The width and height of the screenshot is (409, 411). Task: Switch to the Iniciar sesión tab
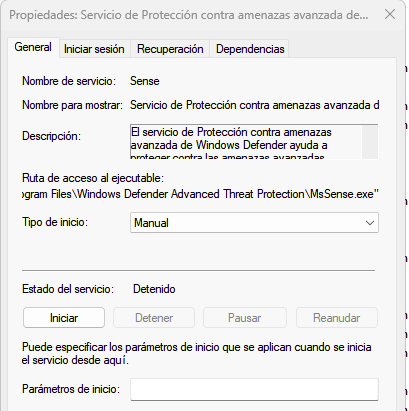[x=94, y=49]
